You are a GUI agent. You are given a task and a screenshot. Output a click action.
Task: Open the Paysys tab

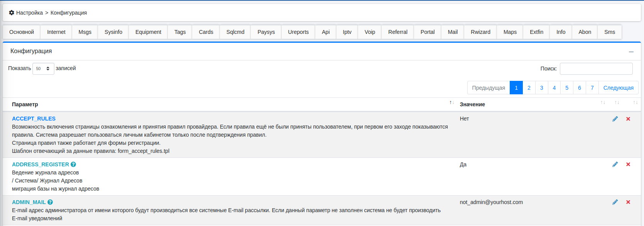pos(266,32)
